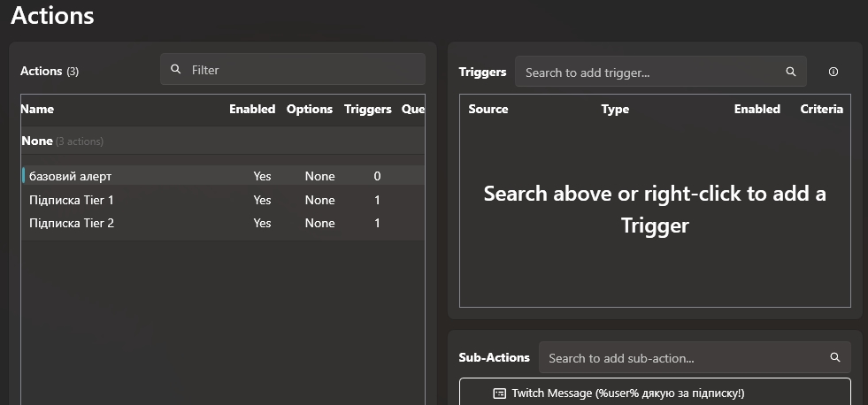Click the Search to add trigger field
868x405 pixels.
(x=650, y=73)
